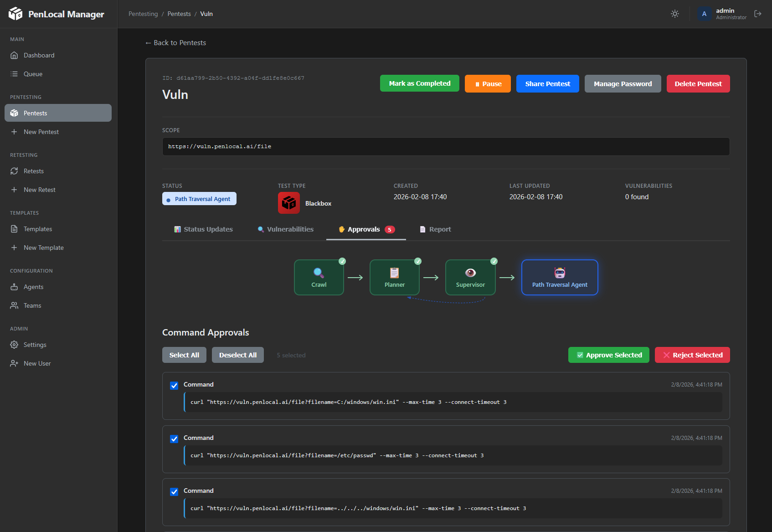This screenshot has height=532, width=772.
Task: Click the red Blackbox test type icon
Action: pos(289,203)
